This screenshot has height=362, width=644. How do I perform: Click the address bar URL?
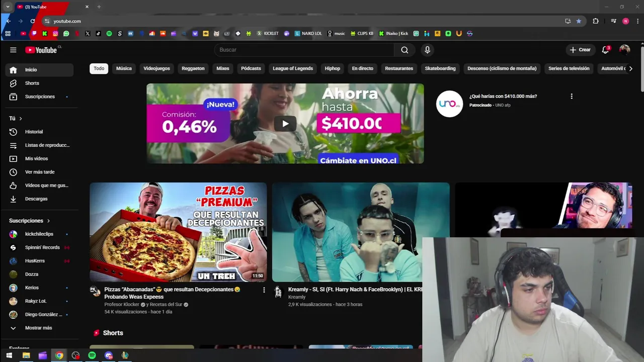click(x=67, y=21)
